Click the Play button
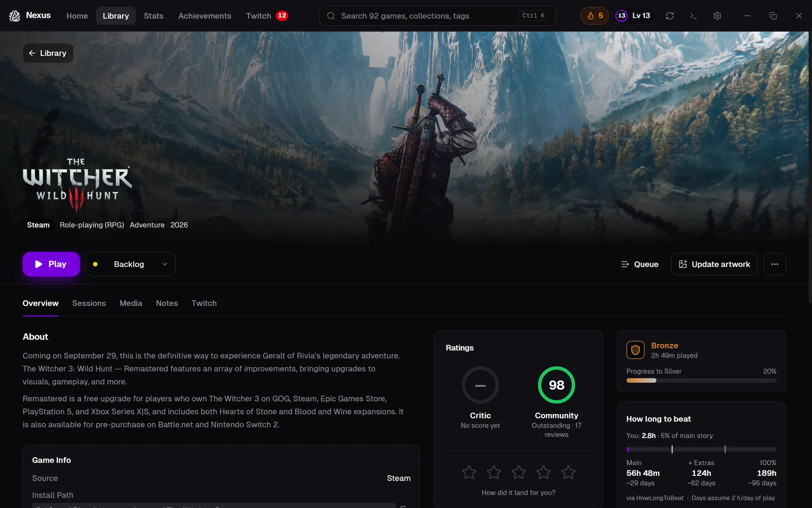 [x=51, y=264]
